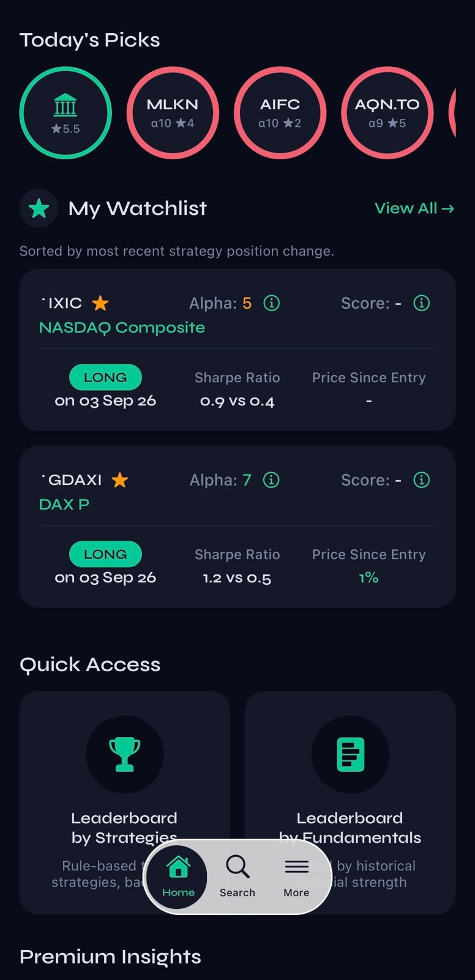The height and width of the screenshot is (980, 475).
Task: Tap the Alpha info icon for GDAXI
Action: tap(271, 480)
